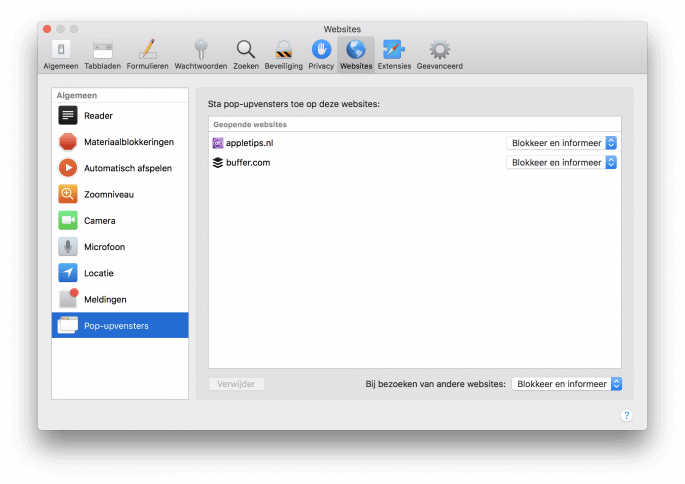Open the Wachtwoorden key icon pane
Screen dimensions: 685x484
tap(201, 55)
